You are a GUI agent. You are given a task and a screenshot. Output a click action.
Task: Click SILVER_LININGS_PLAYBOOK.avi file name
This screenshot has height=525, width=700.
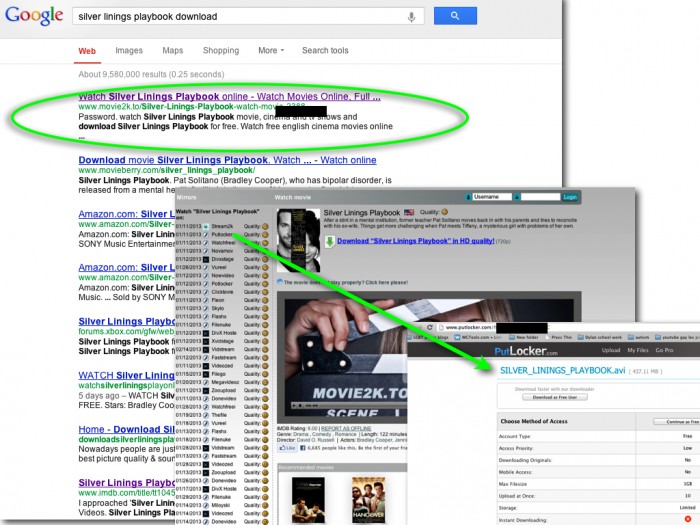[562, 371]
